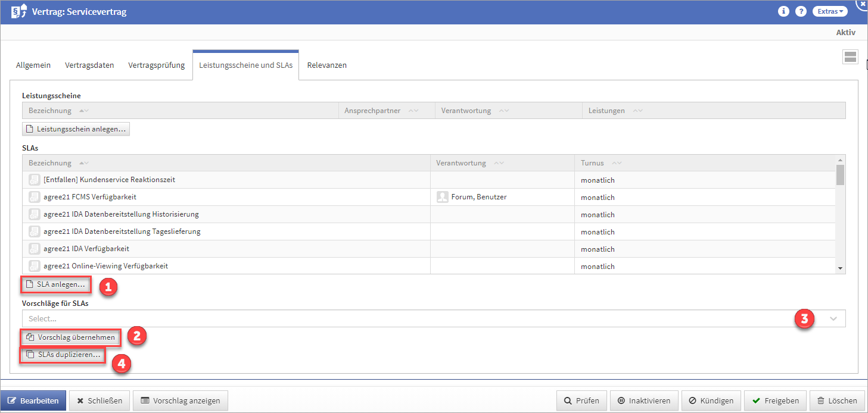The width and height of the screenshot is (868, 413).
Task: Click Vorschlag übernehmen button
Action: [x=71, y=337]
